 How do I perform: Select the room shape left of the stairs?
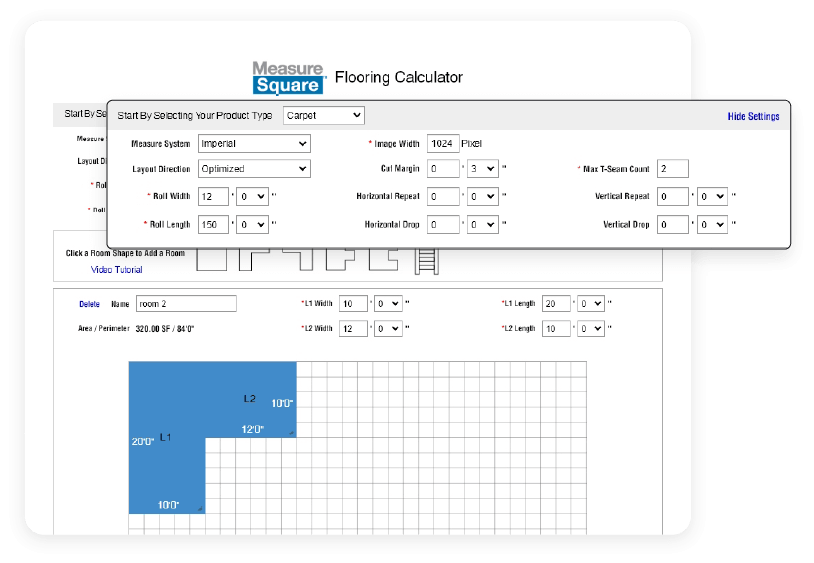[385, 259]
